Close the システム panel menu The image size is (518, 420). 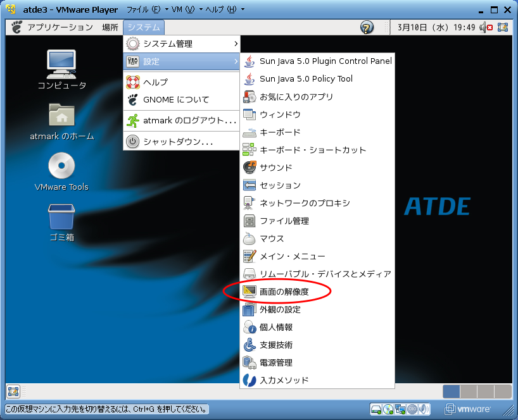tap(144, 27)
